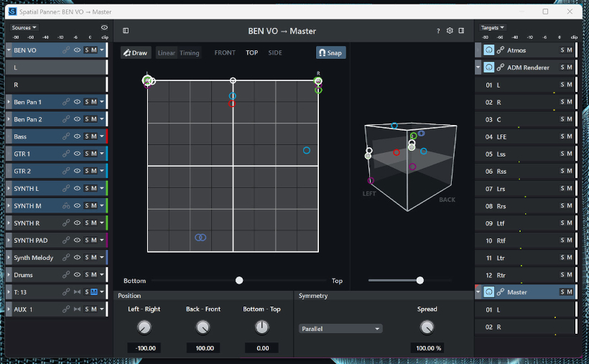The height and width of the screenshot is (364, 589).
Task: Click link icon on Ben Pan 1
Action: point(66,102)
